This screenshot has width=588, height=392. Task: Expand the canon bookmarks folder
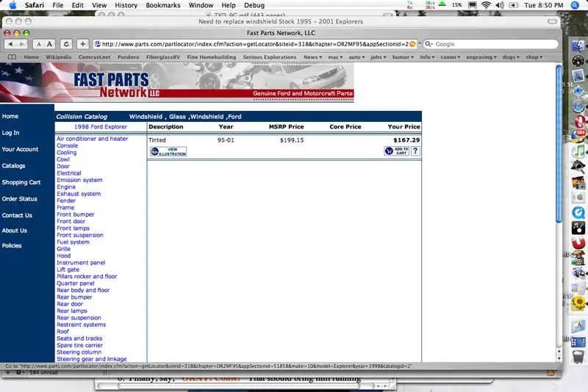451,57
